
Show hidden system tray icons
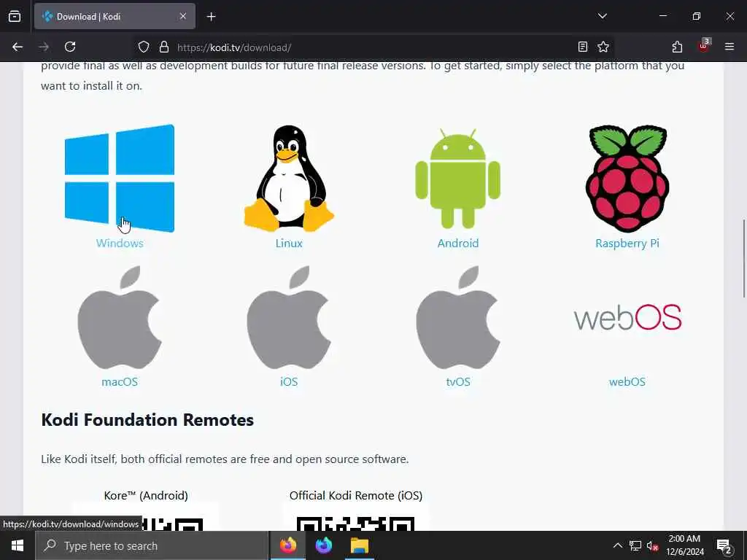tap(617, 545)
